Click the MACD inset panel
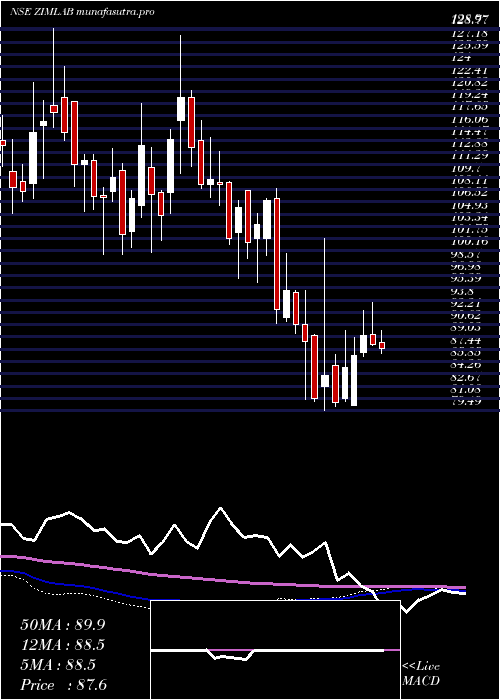 pyautogui.click(x=275, y=650)
